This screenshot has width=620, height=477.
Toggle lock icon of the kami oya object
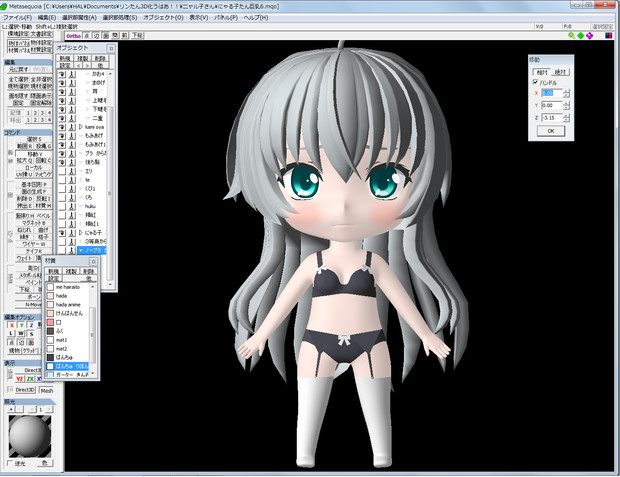(72, 127)
